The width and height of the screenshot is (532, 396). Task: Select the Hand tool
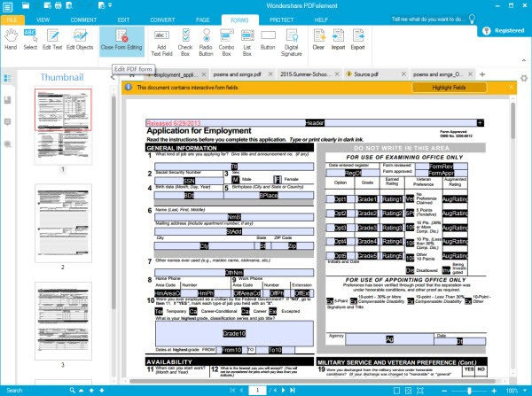[11, 39]
